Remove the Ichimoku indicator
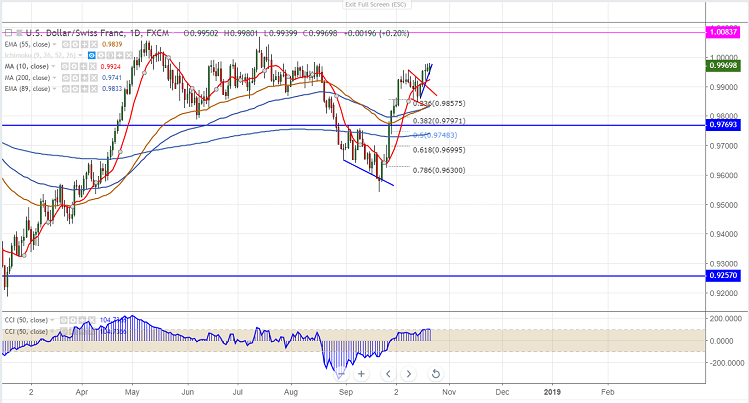The height and width of the screenshot is (403, 749). [128, 55]
